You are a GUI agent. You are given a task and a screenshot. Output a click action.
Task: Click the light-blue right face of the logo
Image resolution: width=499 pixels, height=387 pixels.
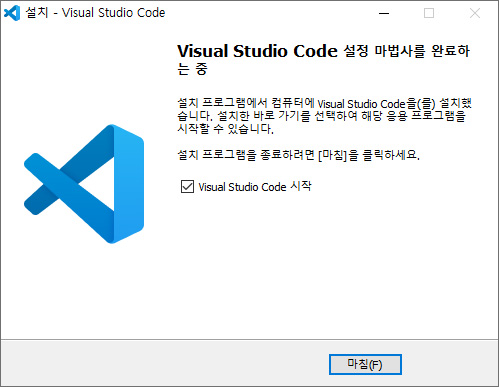coord(129,184)
